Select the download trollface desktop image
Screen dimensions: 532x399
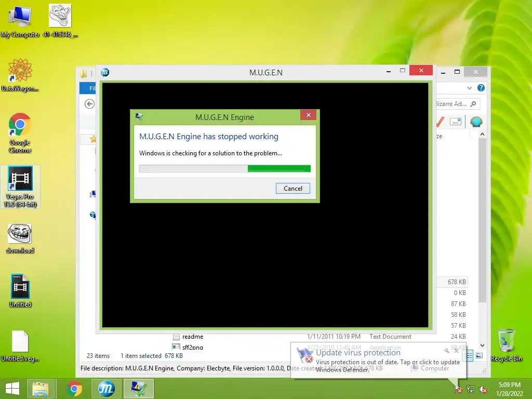point(20,238)
